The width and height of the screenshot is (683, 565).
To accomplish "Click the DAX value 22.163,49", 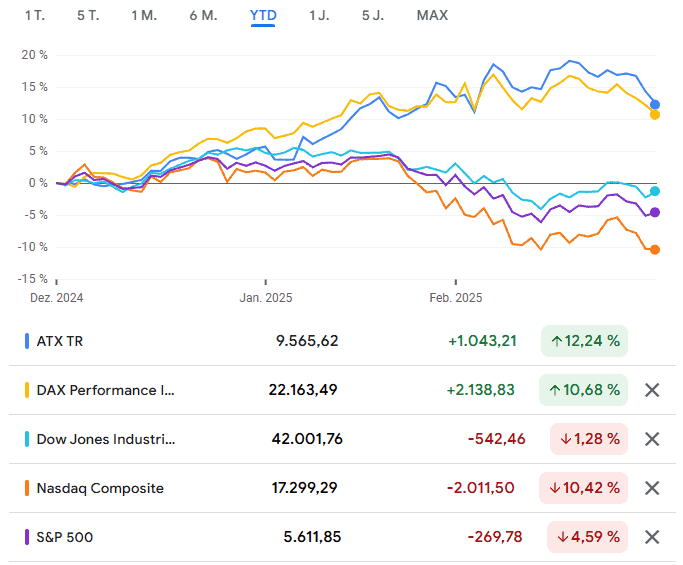I will click(303, 390).
